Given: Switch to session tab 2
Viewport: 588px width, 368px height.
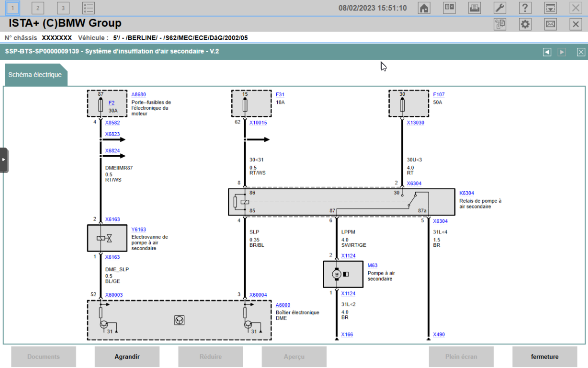Looking at the screenshot, I should pyautogui.click(x=38, y=8).
